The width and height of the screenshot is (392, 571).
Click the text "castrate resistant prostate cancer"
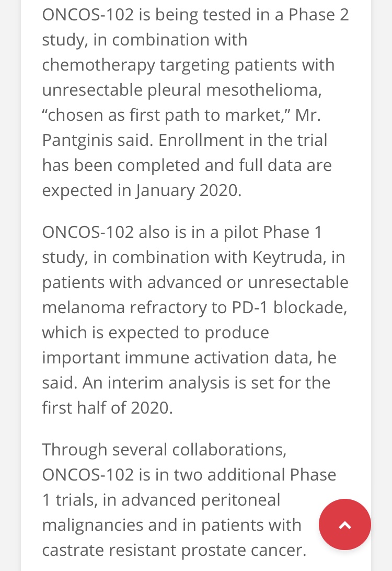click(173, 550)
